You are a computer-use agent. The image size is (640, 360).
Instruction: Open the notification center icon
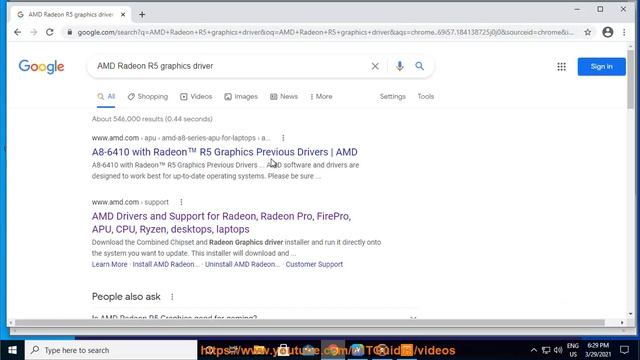click(624, 350)
